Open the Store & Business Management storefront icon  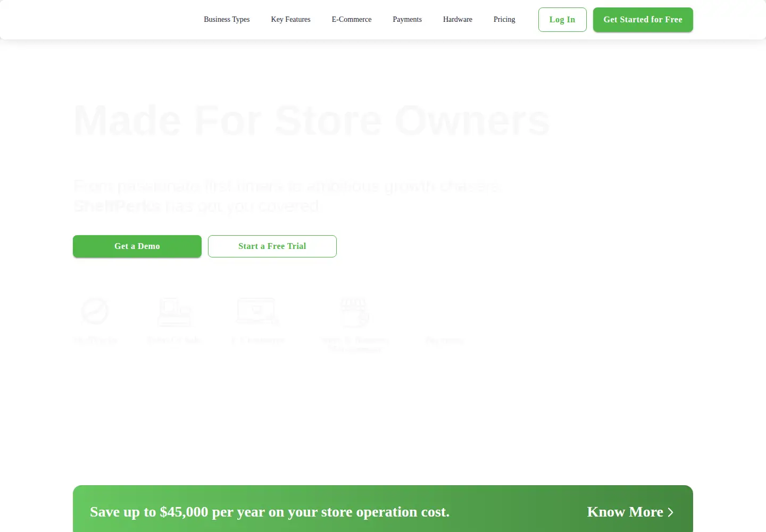[x=354, y=312]
